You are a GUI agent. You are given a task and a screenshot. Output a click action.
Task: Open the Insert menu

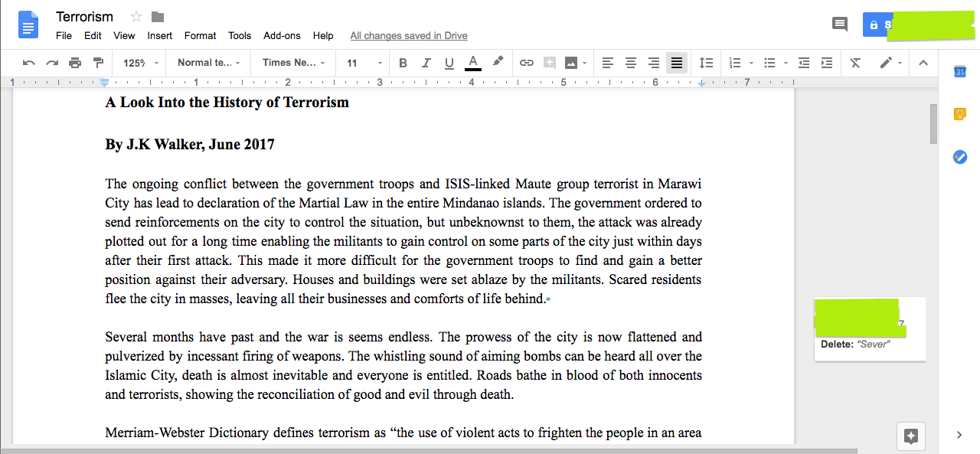point(160,35)
